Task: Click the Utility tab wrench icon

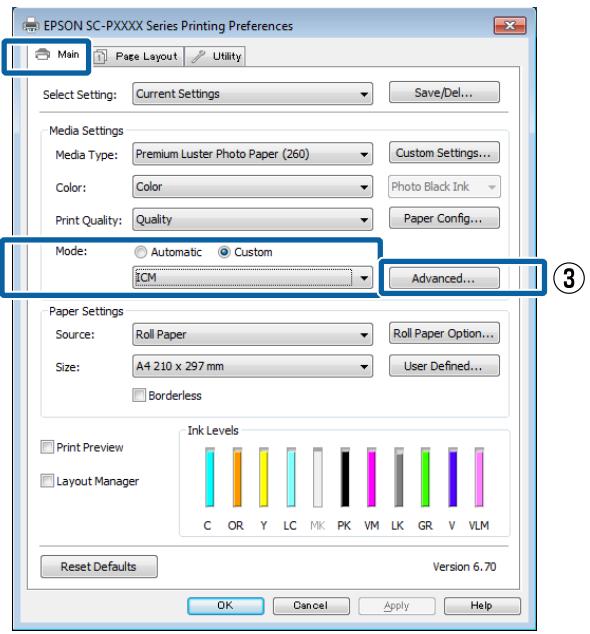Action: pyautogui.click(x=198, y=57)
